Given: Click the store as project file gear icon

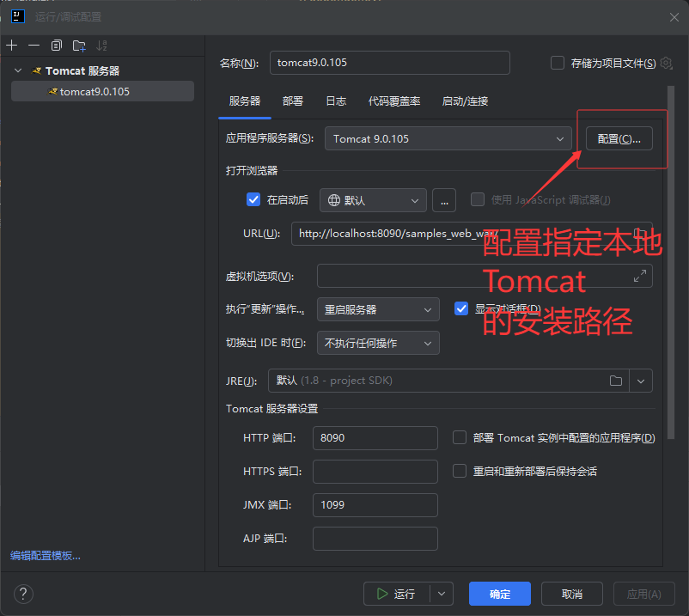Looking at the screenshot, I should [x=666, y=63].
